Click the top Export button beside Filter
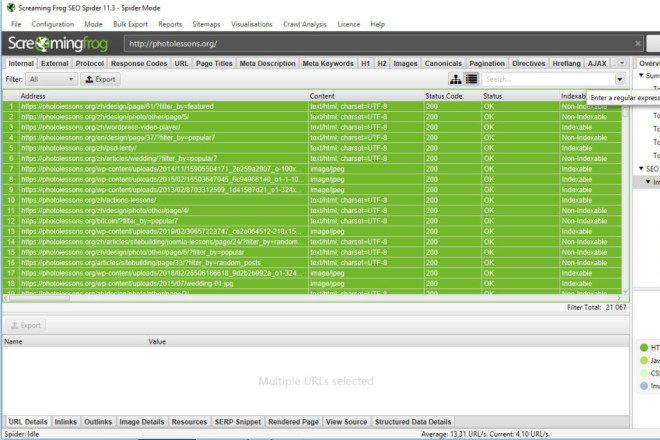Viewport: 660px width, 440px height. (x=100, y=79)
